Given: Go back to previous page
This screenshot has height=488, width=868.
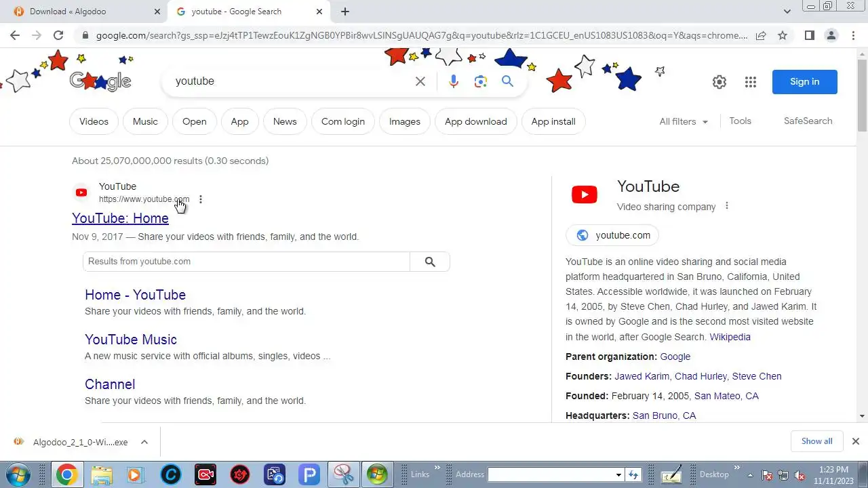Looking at the screenshot, I should tap(15, 35).
